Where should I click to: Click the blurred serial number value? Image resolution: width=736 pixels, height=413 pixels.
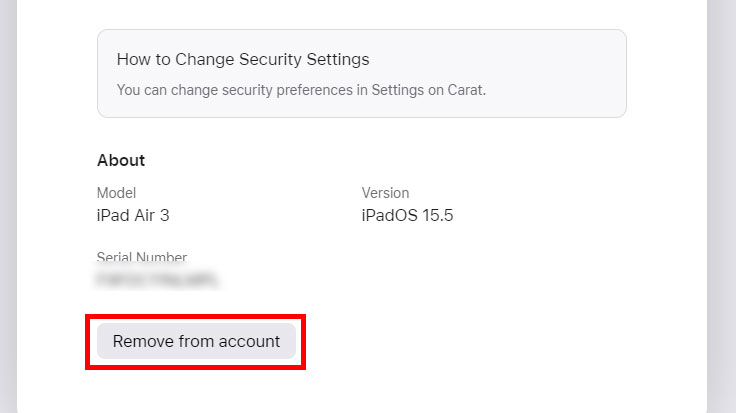[x=157, y=281]
